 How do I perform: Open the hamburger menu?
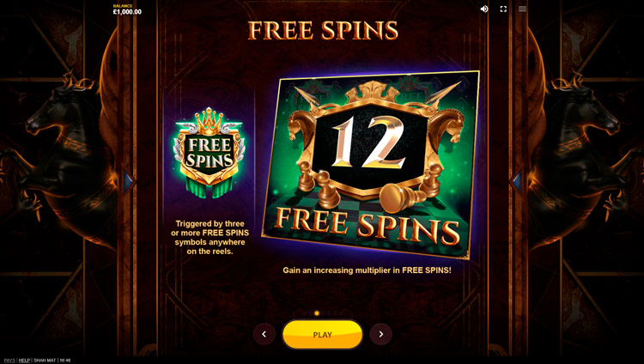[x=522, y=9]
